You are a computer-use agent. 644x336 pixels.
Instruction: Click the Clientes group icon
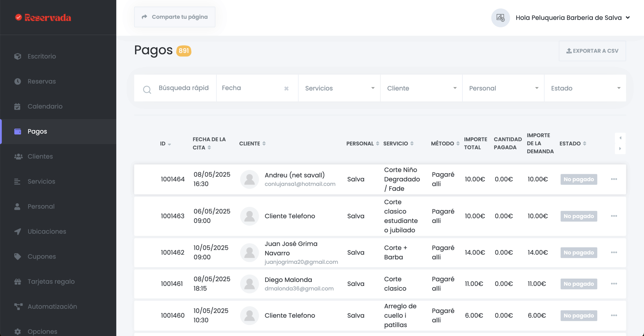pos(18,157)
